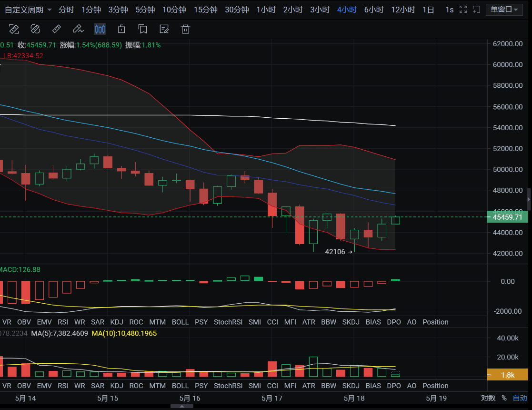Choose StochRSI in MACD panel row
The image size is (532, 410).
[228, 322]
